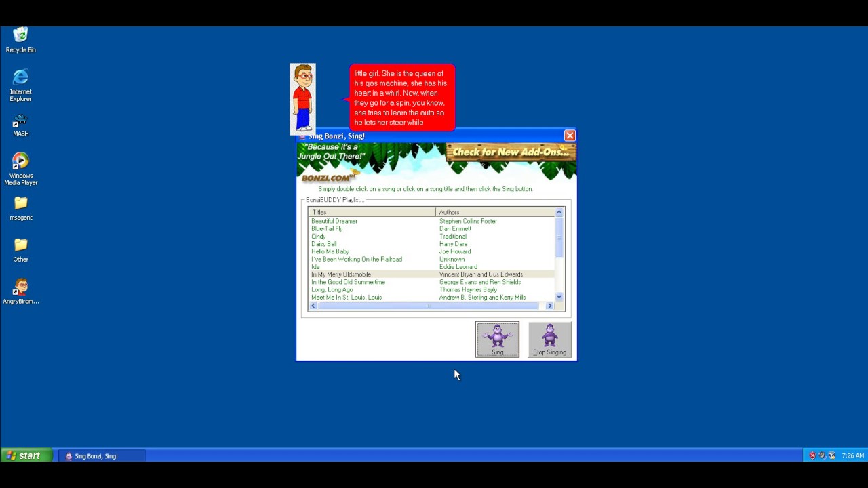Click the playlist scroll left arrow
This screenshot has height=488, width=868.
(313, 306)
